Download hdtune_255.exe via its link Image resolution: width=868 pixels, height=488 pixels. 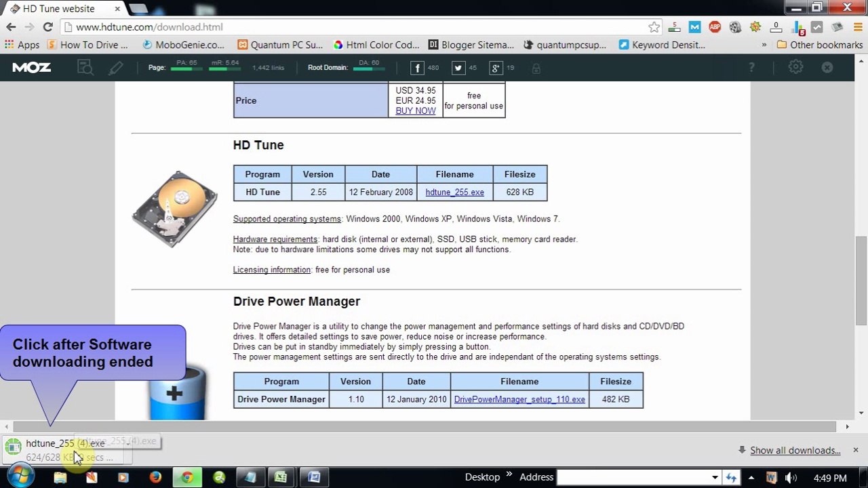pos(454,192)
